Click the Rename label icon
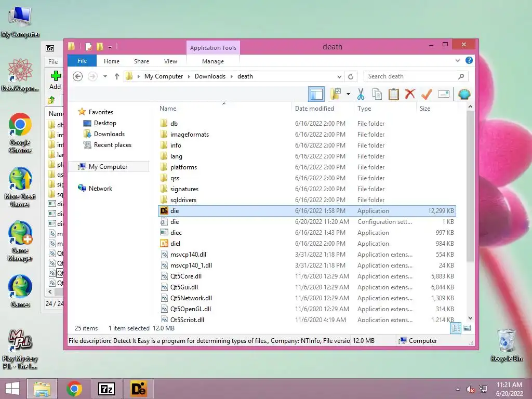 444,94
